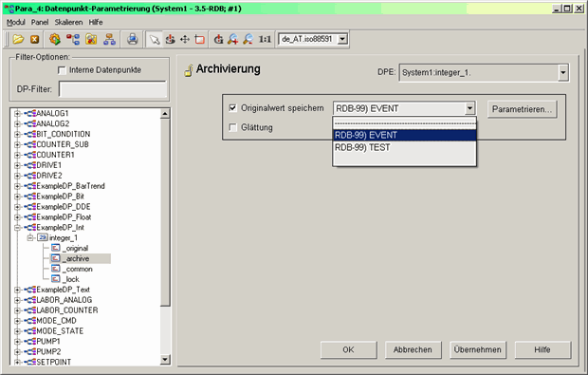The width and height of the screenshot is (588, 375).
Task: Select the COUNTER_SUB tree item
Action: [63, 144]
